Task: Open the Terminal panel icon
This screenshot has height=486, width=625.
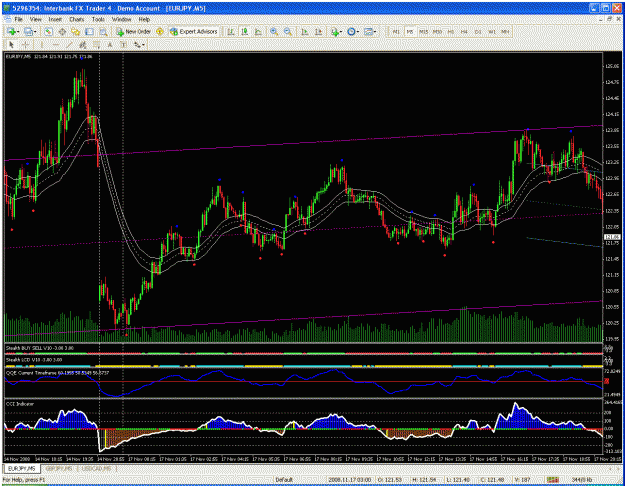Action: tap(89, 31)
